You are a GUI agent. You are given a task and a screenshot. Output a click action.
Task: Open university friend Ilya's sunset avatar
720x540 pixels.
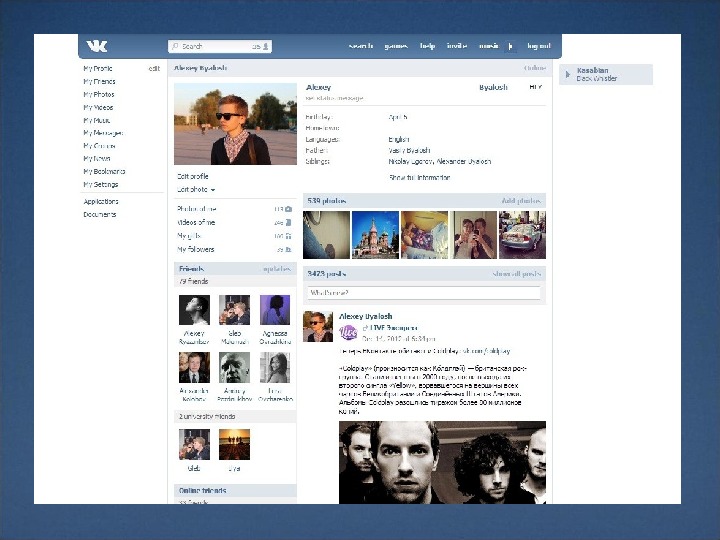click(234, 444)
